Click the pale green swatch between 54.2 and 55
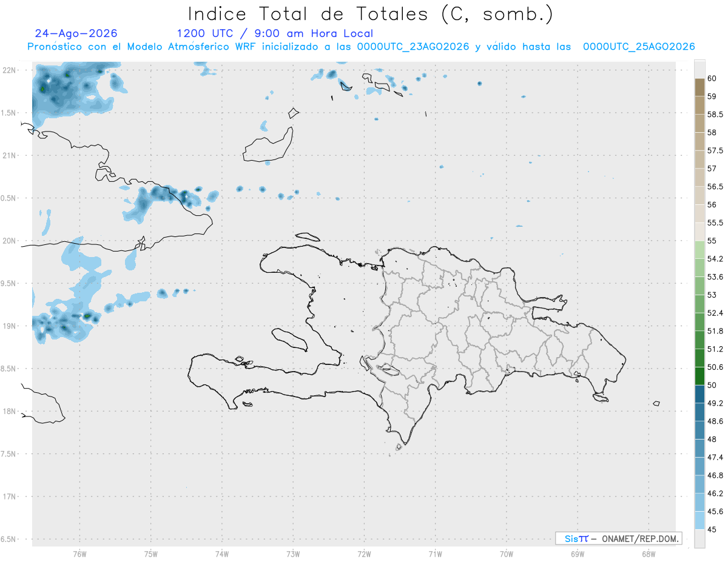This screenshot has height=562, width=728. point(699,250)
